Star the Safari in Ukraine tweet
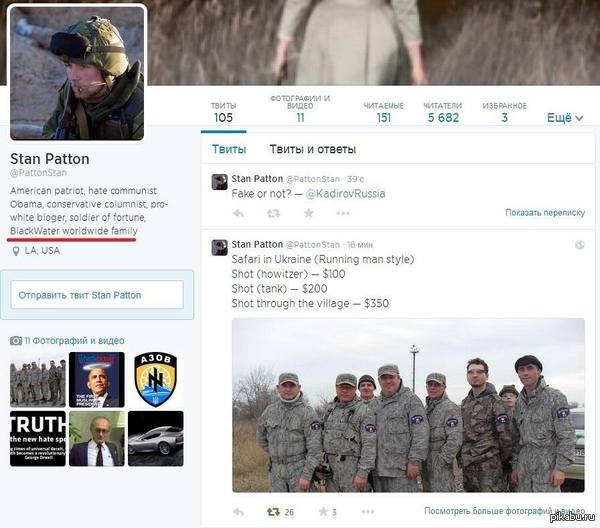 [328, 512]
